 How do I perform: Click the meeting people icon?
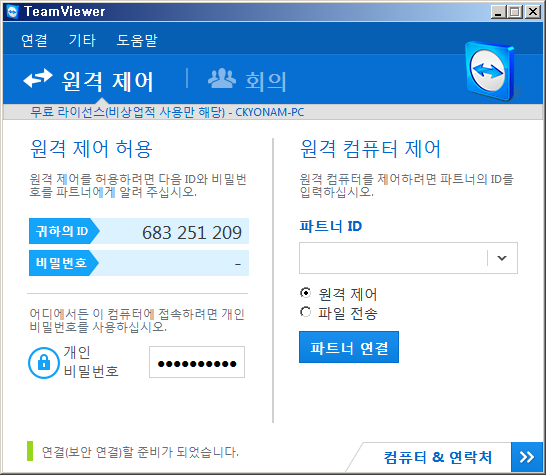[x=222, y=78]
